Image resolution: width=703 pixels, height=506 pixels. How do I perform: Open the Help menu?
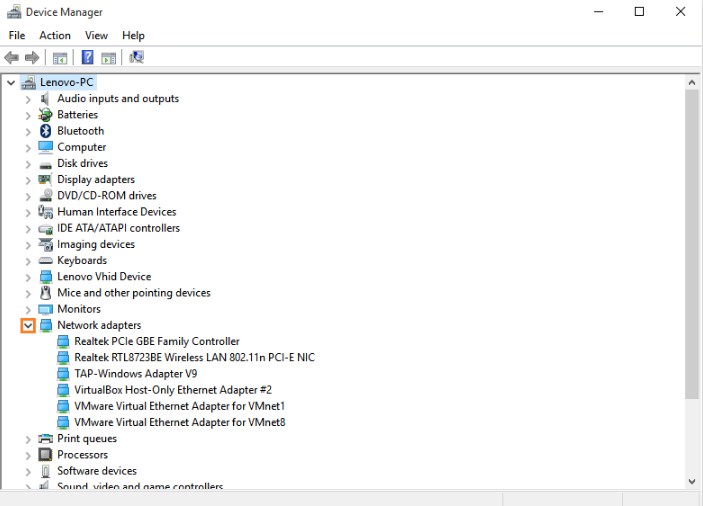(133, 35)
